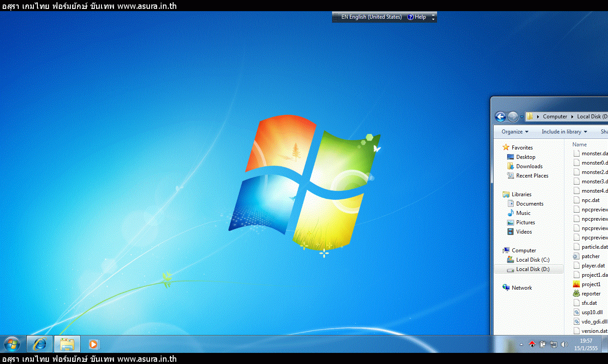Open the volume control in tray
This screenshot has height=364, width=608.
(x=564, y=344)
